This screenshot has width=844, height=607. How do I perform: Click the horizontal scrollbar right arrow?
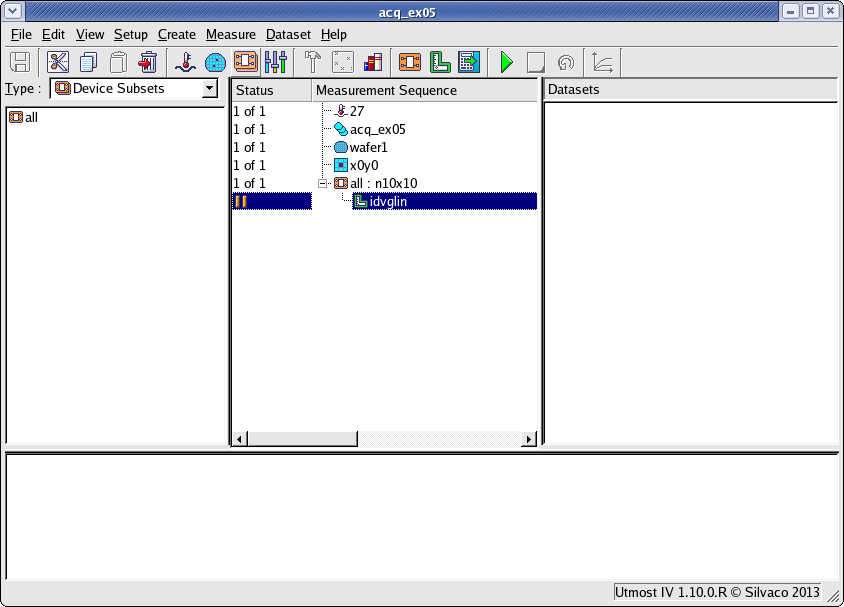pos(529,439)
